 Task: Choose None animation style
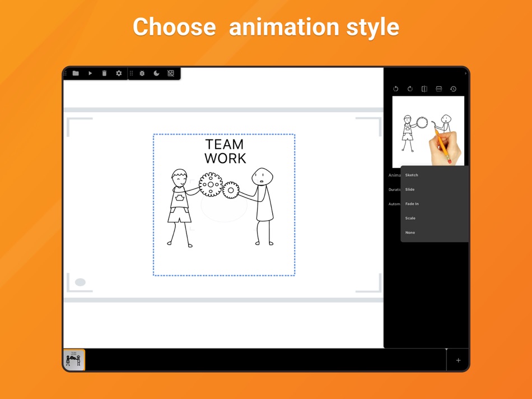435,233
